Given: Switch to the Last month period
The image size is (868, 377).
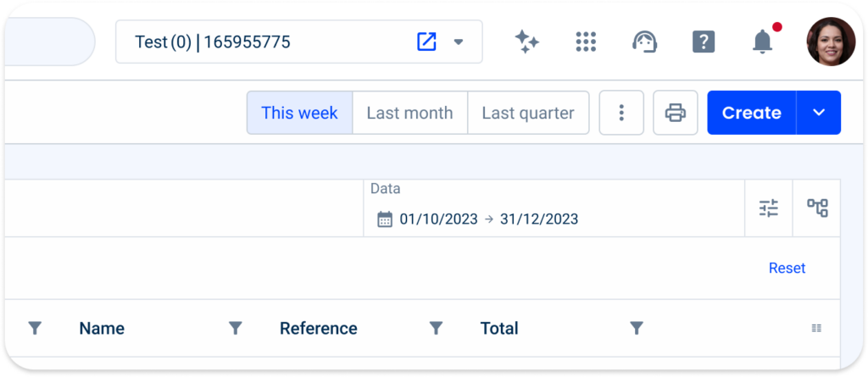Looking at the screenshot, I should [409, 113].
